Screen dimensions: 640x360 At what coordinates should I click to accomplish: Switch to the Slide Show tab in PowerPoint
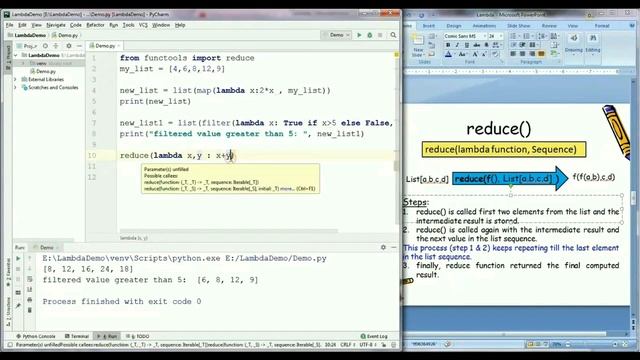pyautogui.click(x=518, y=26)
